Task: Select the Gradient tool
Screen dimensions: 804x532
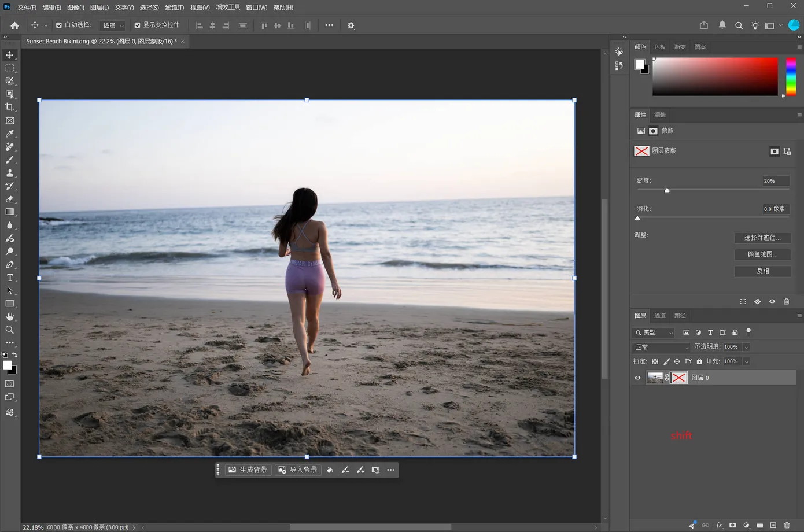Action: coord(10,212)
